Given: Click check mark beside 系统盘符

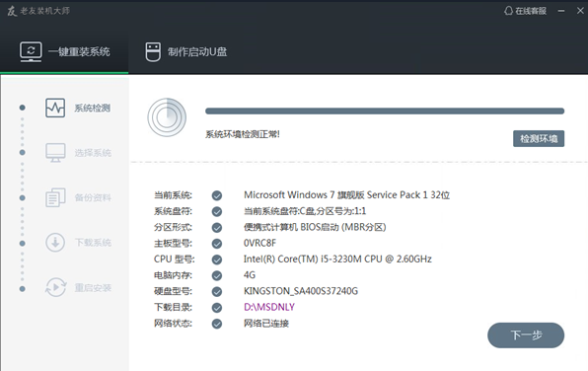Looking at the screenshot, I should pos(217,211).
